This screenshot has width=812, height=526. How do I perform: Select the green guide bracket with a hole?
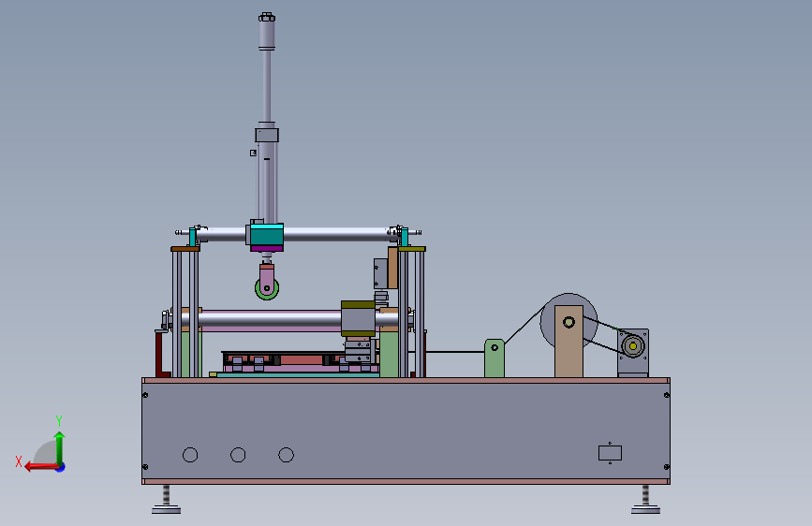click(x=494, y=358)
